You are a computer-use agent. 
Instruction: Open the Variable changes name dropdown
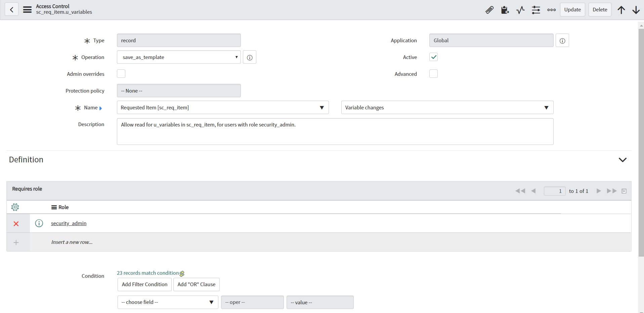pos(447,107)
